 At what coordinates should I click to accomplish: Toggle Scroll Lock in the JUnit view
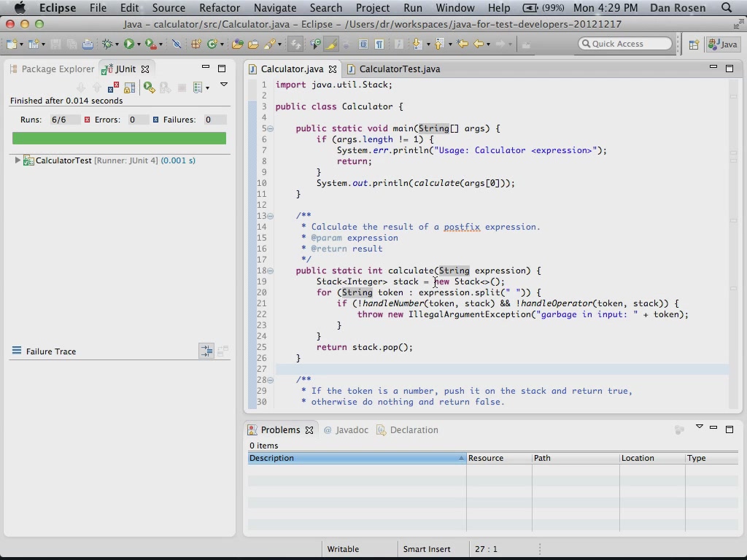pos(129,87)
